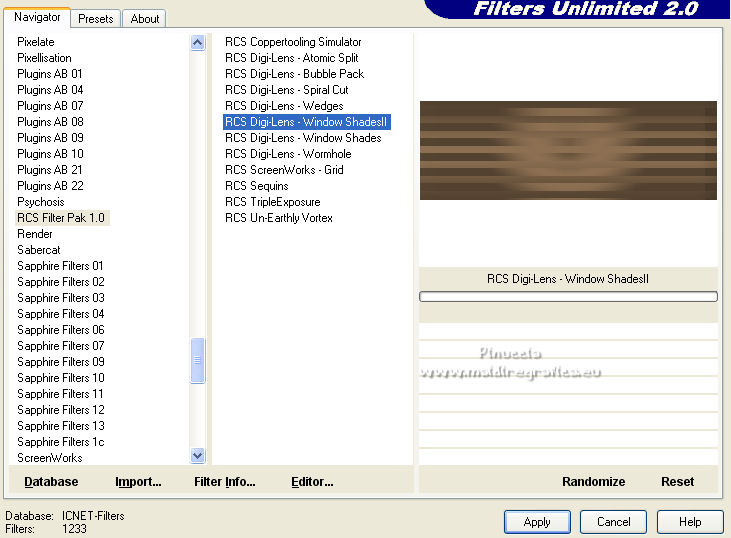Image resolution: width=731 pixels, height=538 pixels.
Task: Click Reset
Action: pyautogui.click(x=677, y=482)
